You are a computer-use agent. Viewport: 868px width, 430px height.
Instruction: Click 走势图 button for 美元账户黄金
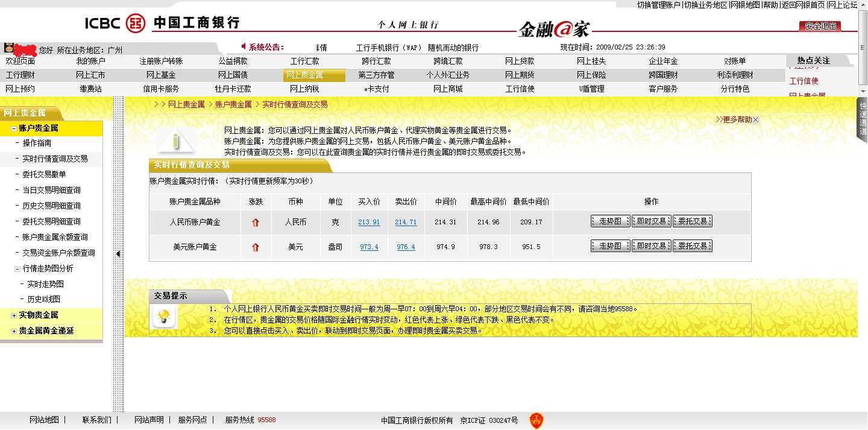pyautogui.click(x=610, y=246)
